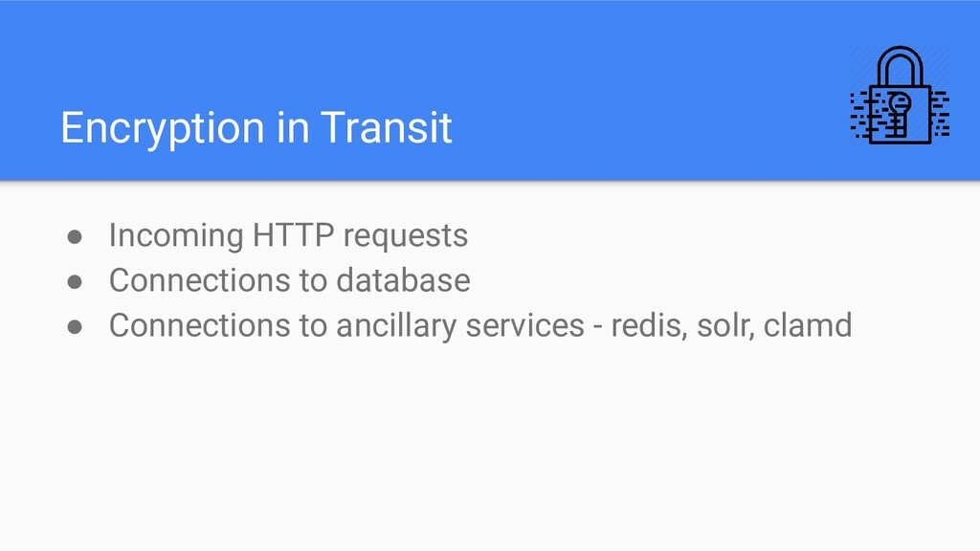980x551 pixels.
Task: Click the word Incoming in first bullet
Action: pyautogui.click(x=176, y=236)
